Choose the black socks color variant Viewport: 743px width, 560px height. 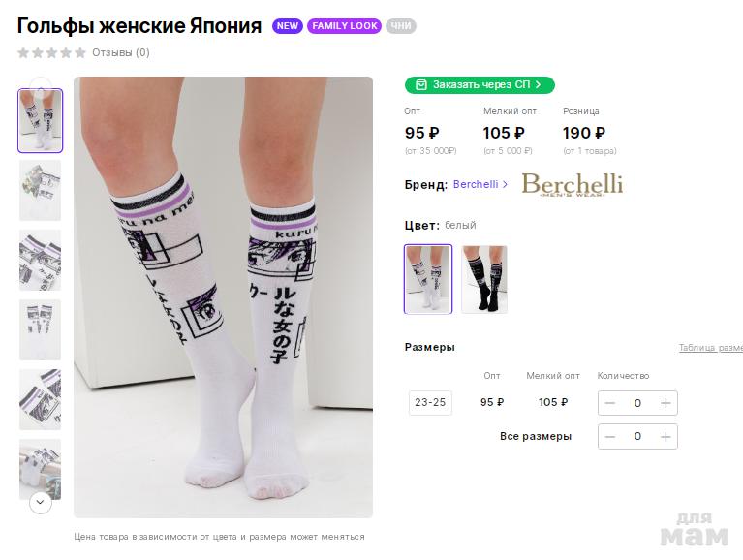click(484, 279)
